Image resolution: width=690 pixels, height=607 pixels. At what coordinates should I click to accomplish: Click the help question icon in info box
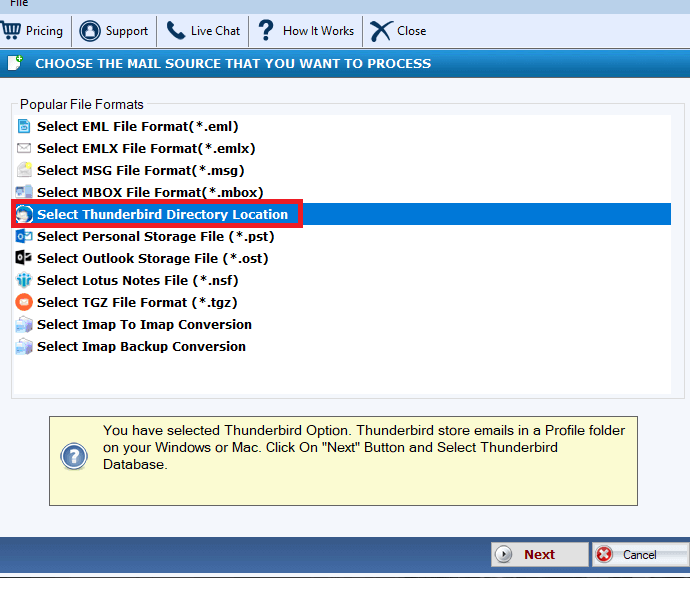(x=74, y=456)
